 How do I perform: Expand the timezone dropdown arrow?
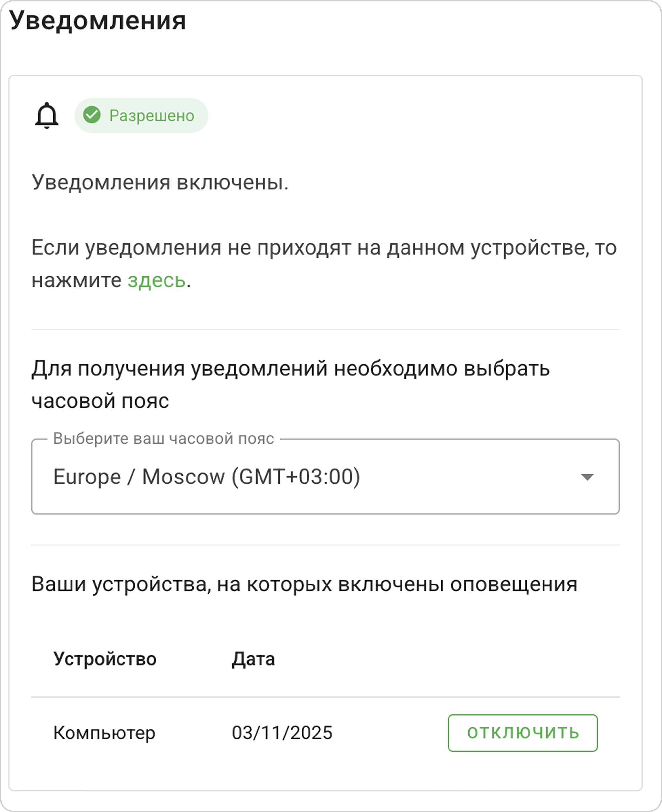(x=587, y=477)
